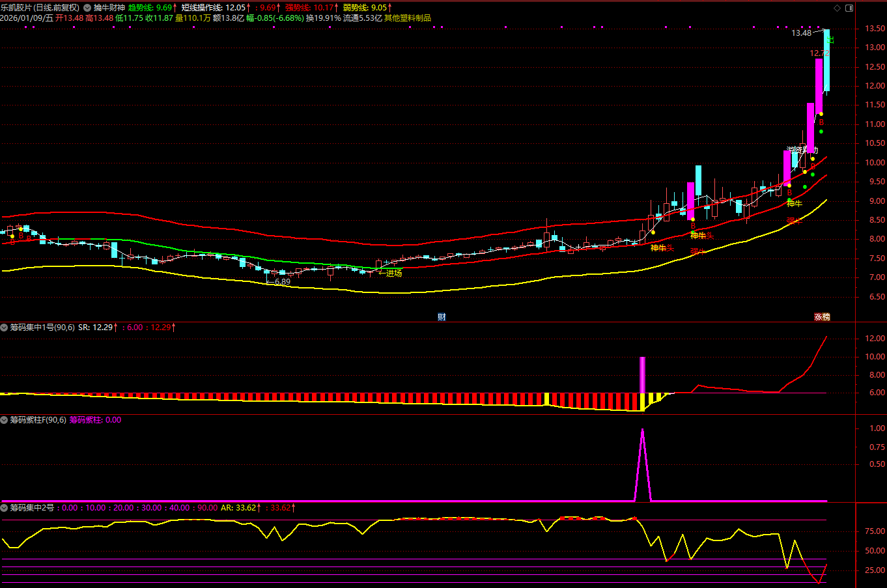The image size is (887, 588).
Task: Expand the 筹码集中1号 indicator menu arrow
Action: tap(5, 328)
